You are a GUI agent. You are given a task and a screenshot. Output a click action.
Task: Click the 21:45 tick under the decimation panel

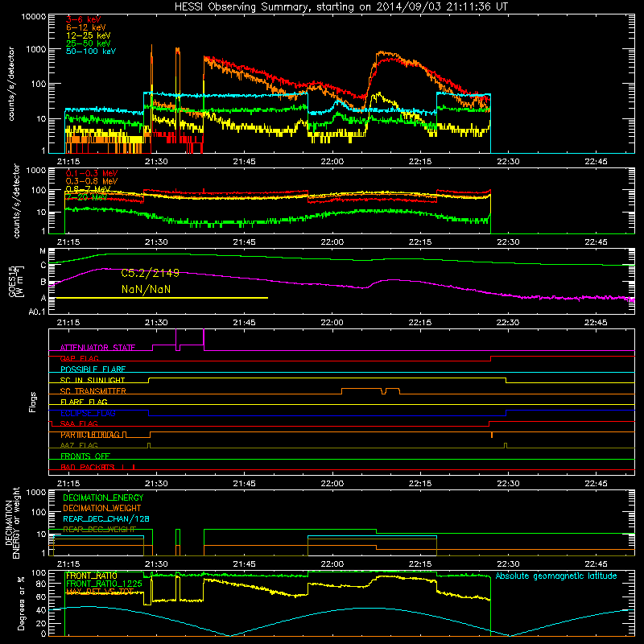pyautogui.click(x=244, y=564)
